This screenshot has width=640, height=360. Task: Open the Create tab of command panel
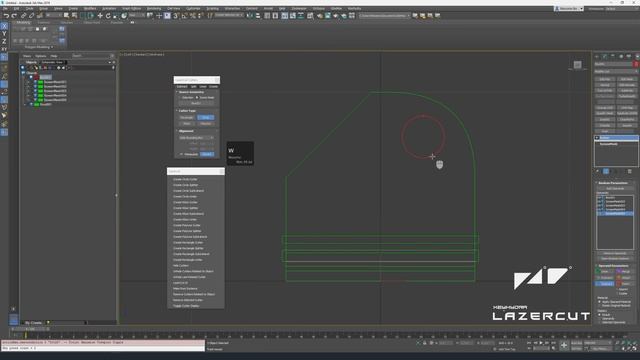[x=597, y=56]
